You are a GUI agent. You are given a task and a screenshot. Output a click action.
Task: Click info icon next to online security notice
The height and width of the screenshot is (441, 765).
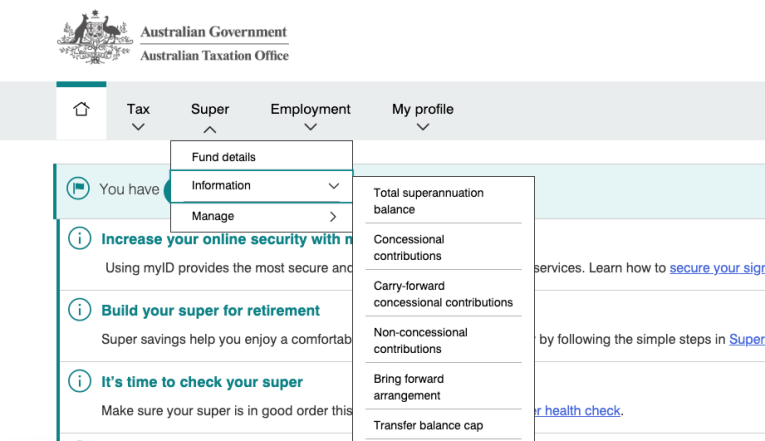(80, 239)
